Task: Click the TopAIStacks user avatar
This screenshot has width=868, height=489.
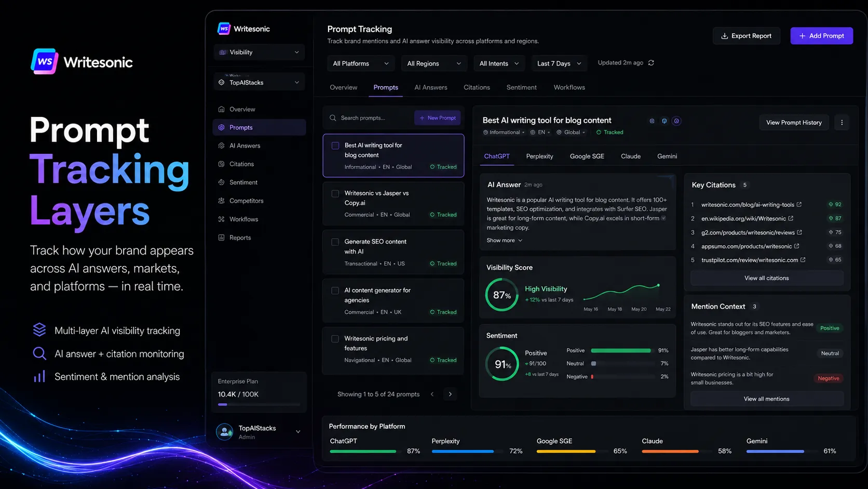Action: pos(224,432)
